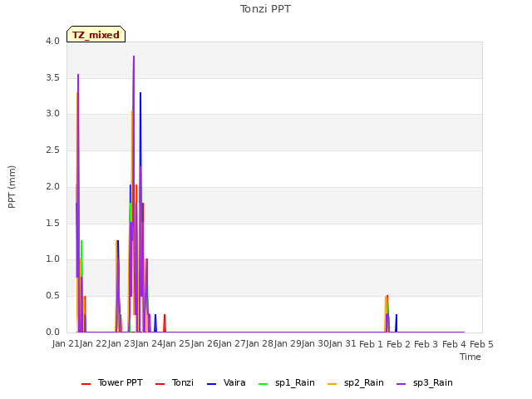Image resolution: width=532 pixels, height=399 pixels.
Task: Click the Tonzi PPT chart title
Action: click(265, 9)
